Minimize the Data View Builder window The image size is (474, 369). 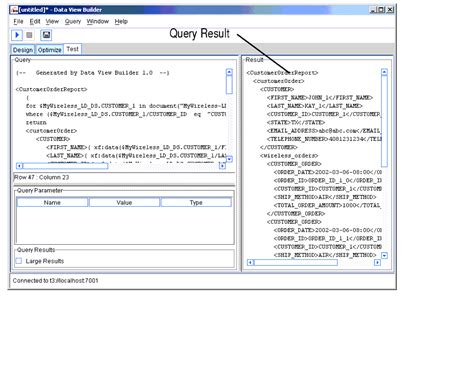[x=373, y=10]
